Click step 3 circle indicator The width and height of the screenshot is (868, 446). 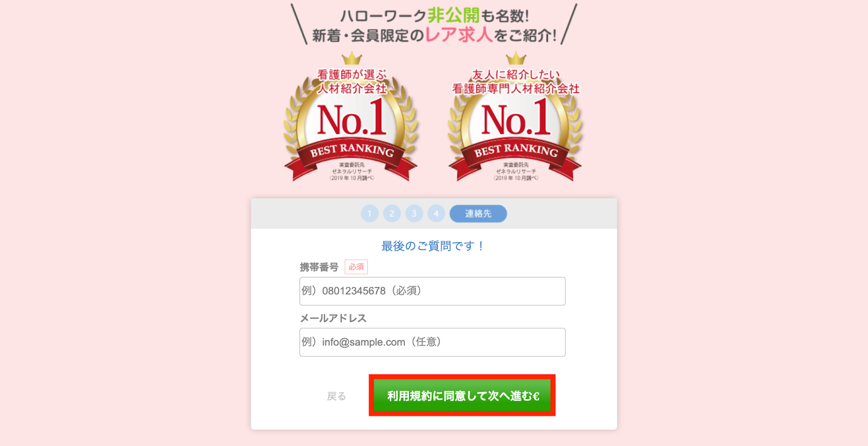coord(414,214)
